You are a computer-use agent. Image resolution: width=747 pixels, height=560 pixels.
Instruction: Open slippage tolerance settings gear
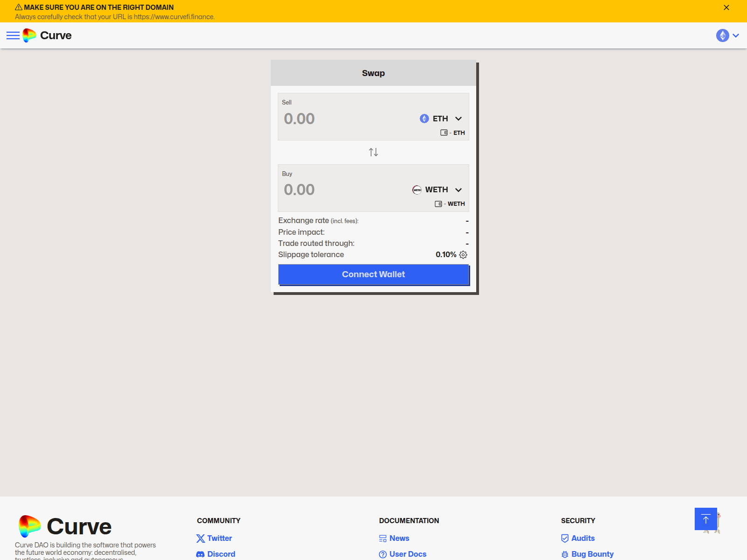[x=463, y=255]
